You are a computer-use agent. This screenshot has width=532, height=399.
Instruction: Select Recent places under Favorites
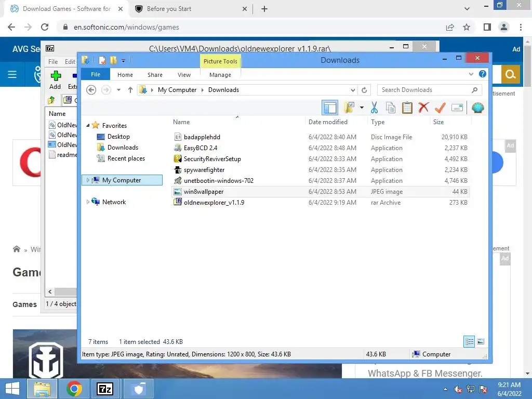(126, 158)
